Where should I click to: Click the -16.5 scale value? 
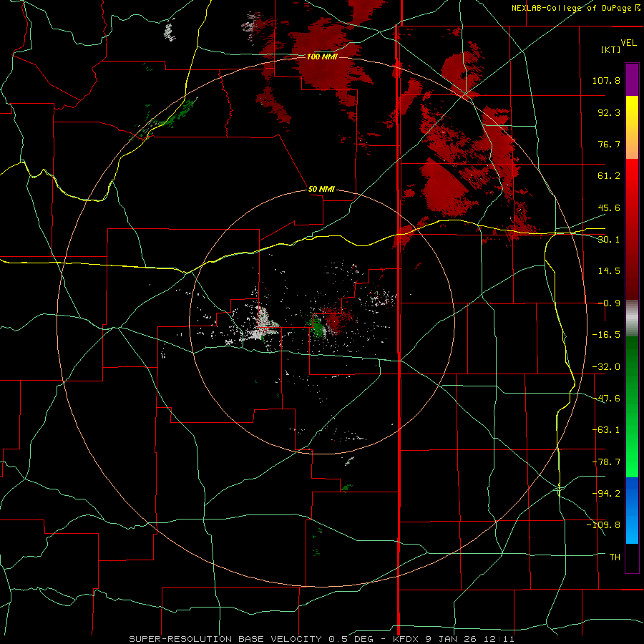pyautogui.click(x=606, y=335)
